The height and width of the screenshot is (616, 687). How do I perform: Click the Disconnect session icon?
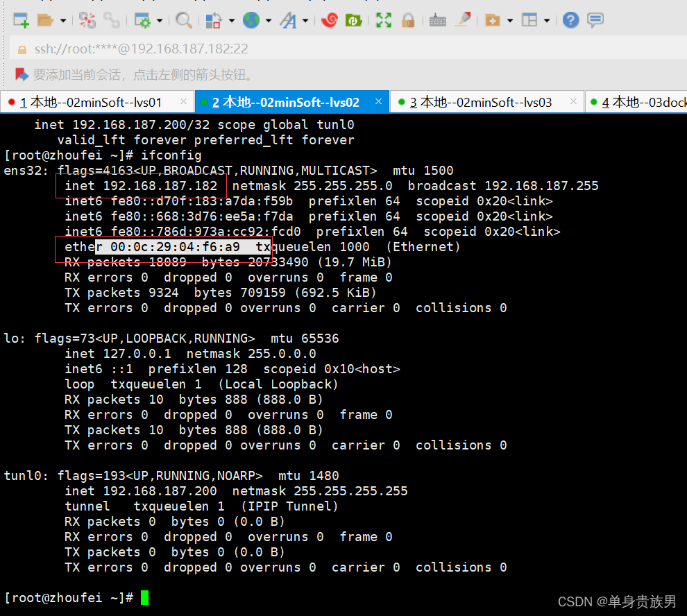click(87, 20)
